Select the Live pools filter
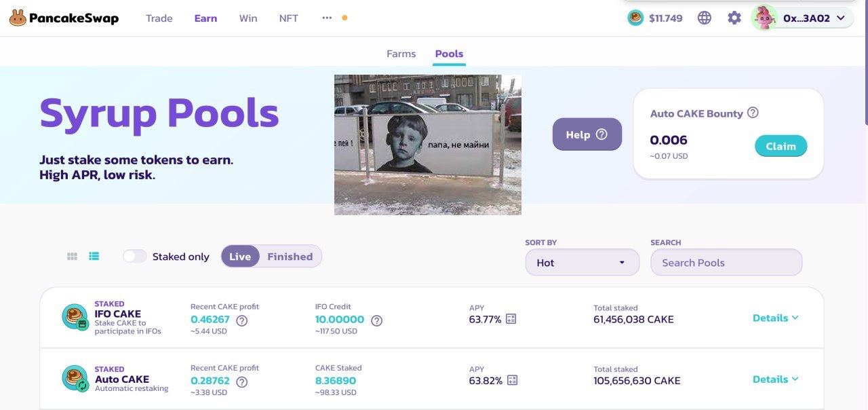This screenshot has height=410, width=868. pyautogui.click(x=240, y=257)
